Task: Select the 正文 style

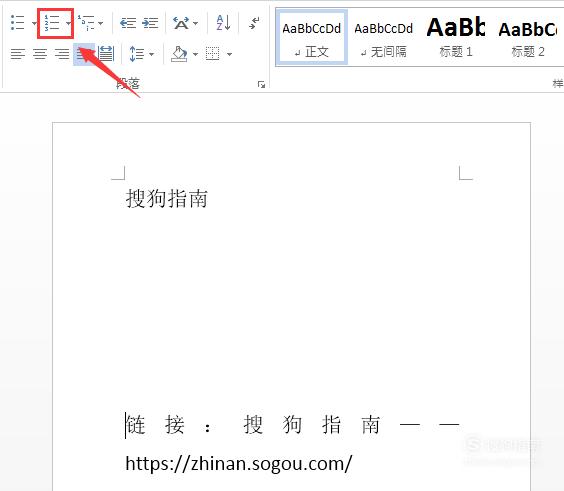Action: click(x=311, y=38)
